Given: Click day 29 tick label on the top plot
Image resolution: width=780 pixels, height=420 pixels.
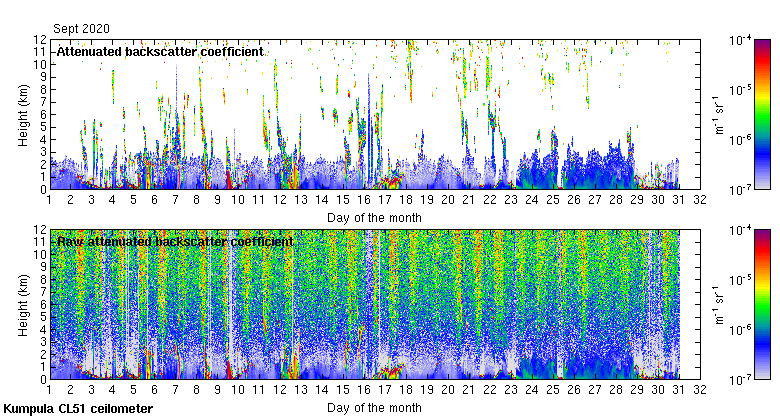Looking at the screenshot, I should tap(637, 200).
